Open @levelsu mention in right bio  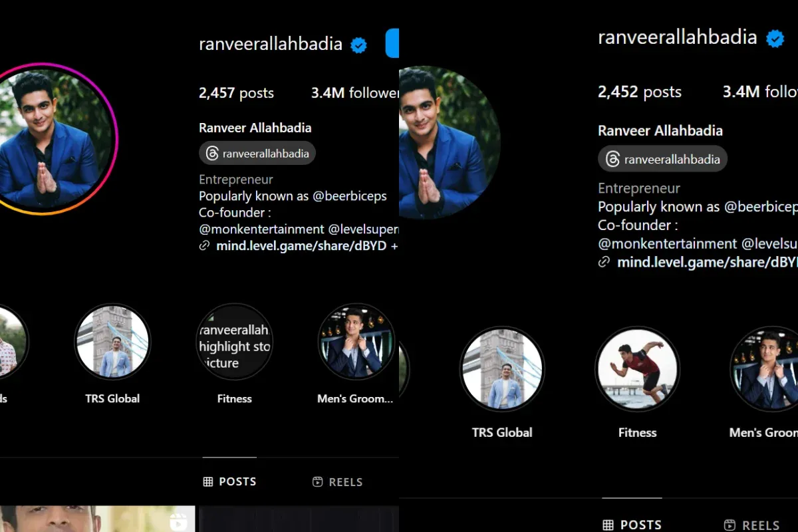pyautogui.click(x=769, y=243)
